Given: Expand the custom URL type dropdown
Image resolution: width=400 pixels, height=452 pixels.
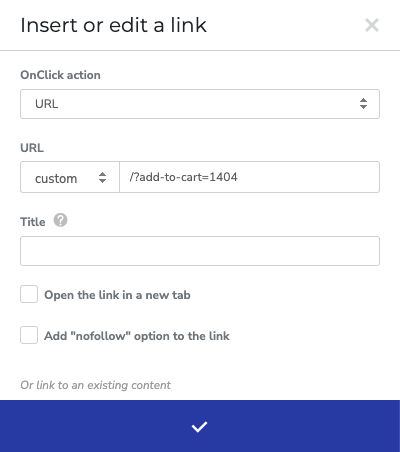Looking at the screenshot, I should (x=70, y=177).
